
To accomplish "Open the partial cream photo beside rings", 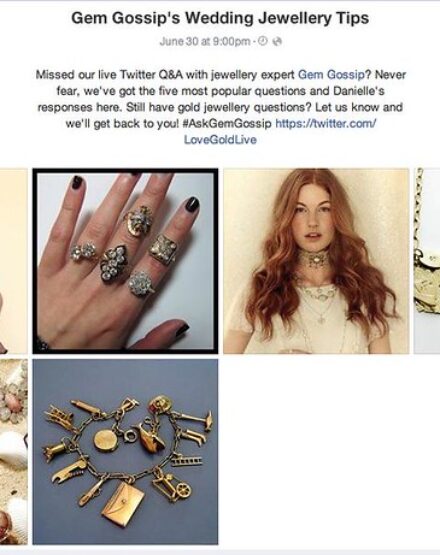I will pyautogui.click(x=14, y=261).
